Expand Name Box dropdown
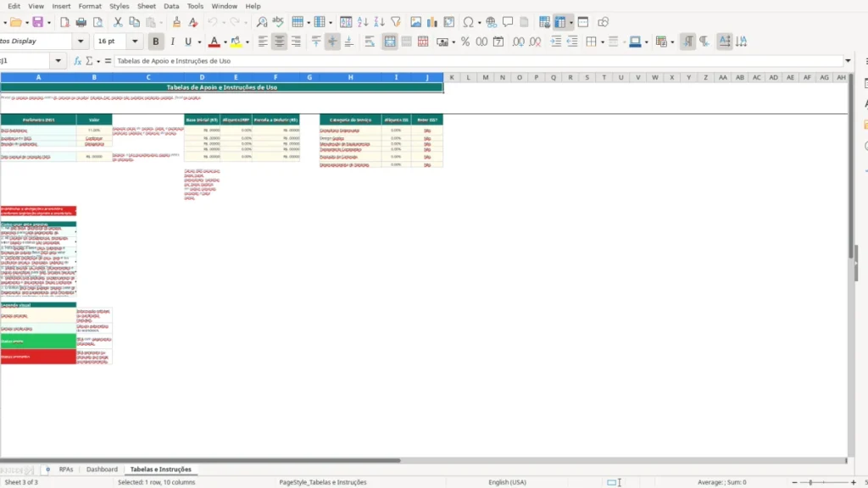The image size is (868, 488). point(58,61)
